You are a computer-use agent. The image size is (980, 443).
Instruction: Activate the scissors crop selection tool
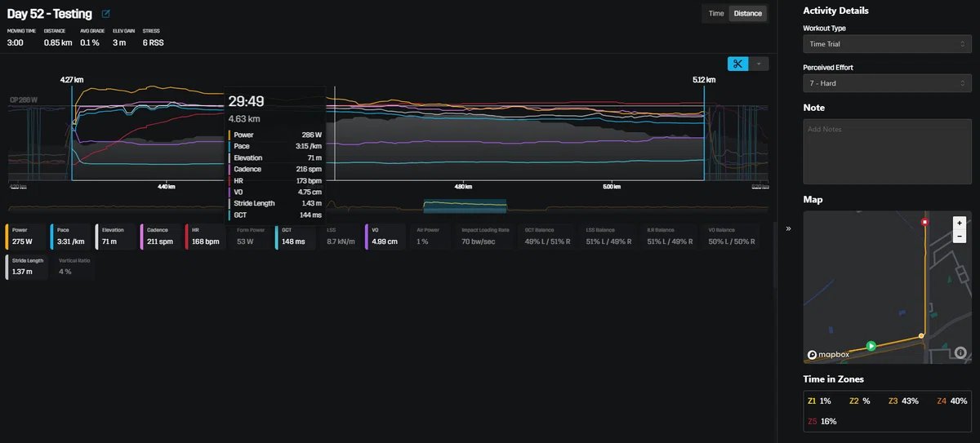(737, 64)
